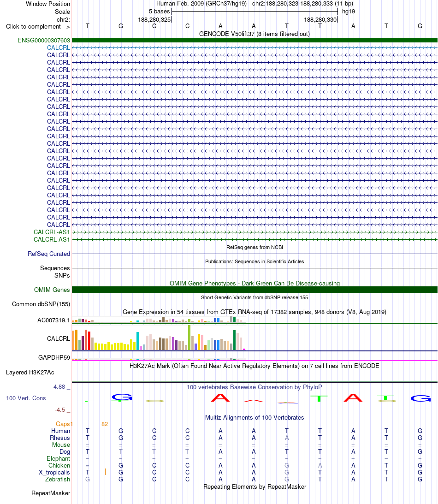Select the Elephant species label
This screenshot has height=504, width=438.
click(58, 458)
